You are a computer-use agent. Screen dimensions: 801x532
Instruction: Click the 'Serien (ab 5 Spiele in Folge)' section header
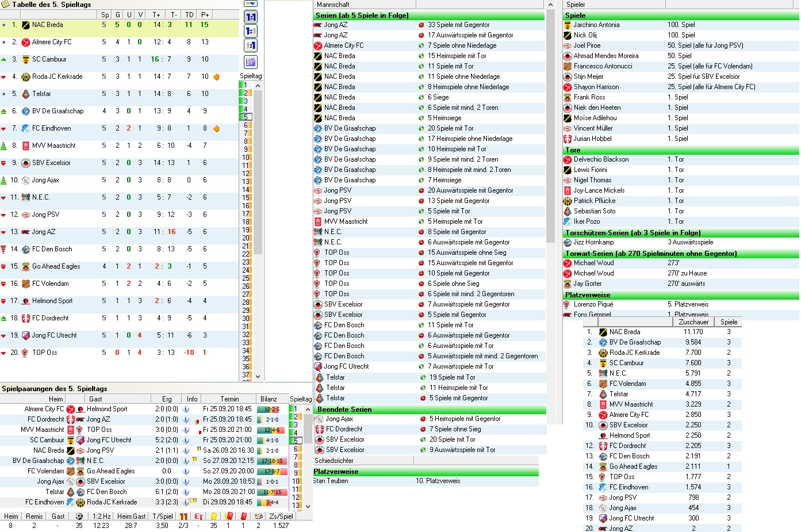(x=429, y=15)
